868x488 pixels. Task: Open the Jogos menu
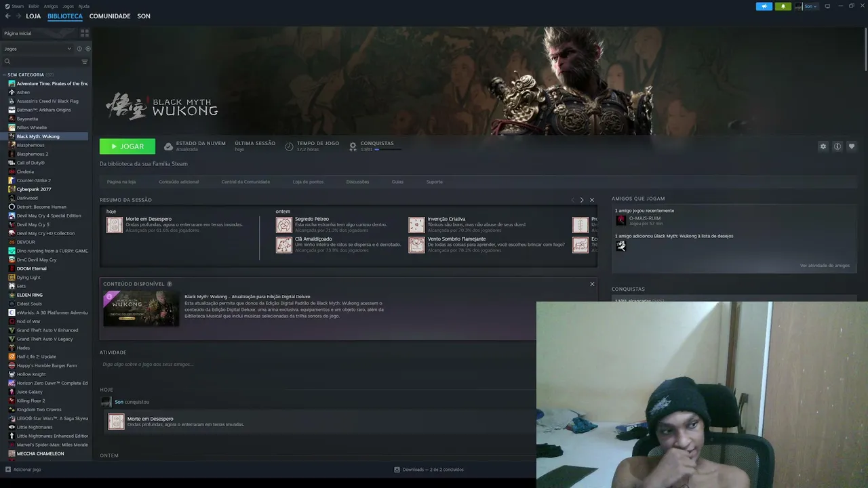68,6
